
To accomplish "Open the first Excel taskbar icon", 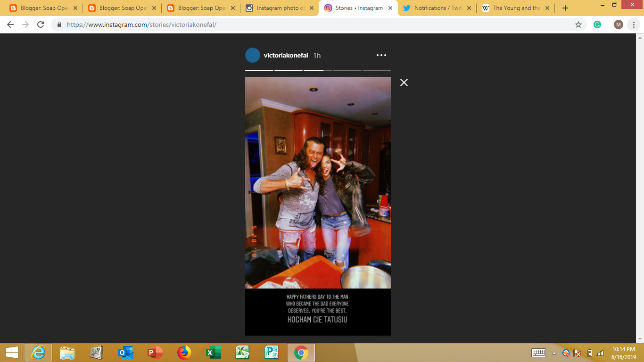I will point(214,353).
